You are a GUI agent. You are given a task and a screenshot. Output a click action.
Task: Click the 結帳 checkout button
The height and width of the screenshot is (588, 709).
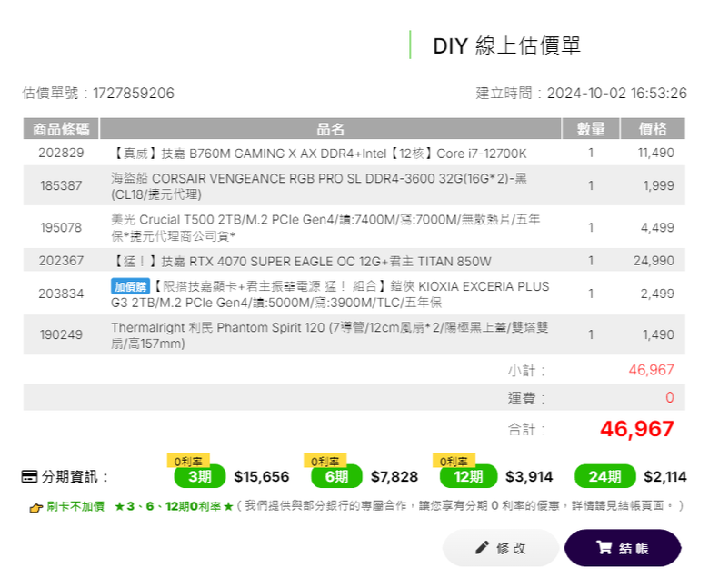(x=623, y=548)
